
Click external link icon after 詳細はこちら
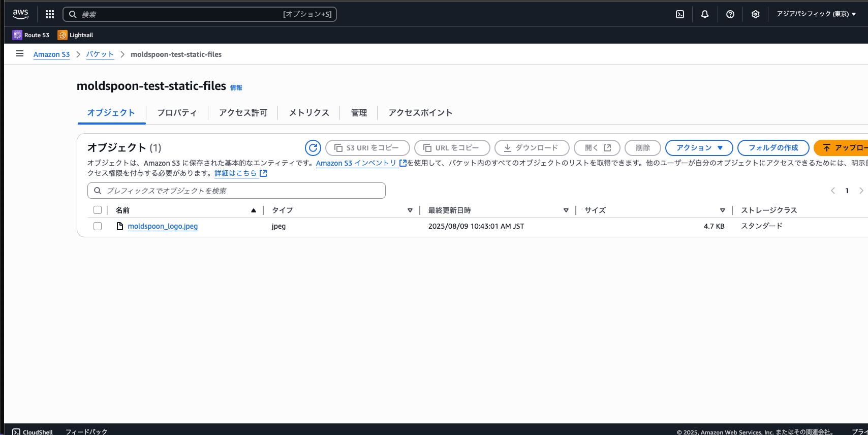tap(263, 173)
